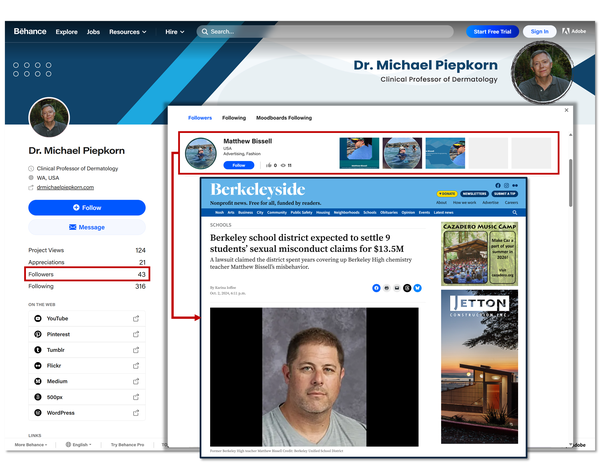600x464 pixels.
Task: Switch to Moodboards Following tab
Action: point(284,118)
